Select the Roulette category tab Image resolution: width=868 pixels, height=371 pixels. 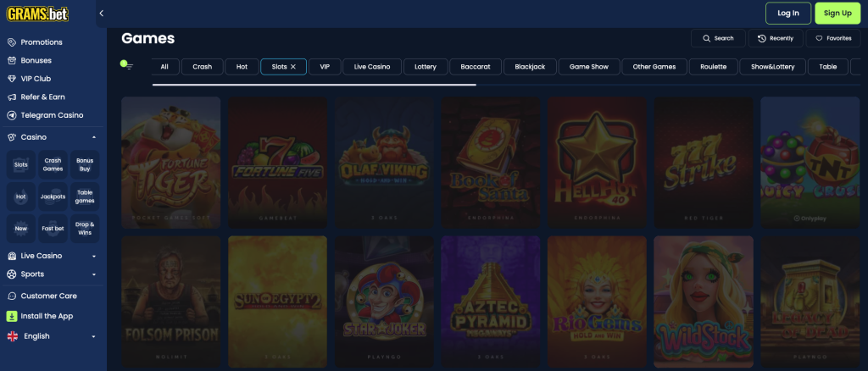(x=713, y=66)
